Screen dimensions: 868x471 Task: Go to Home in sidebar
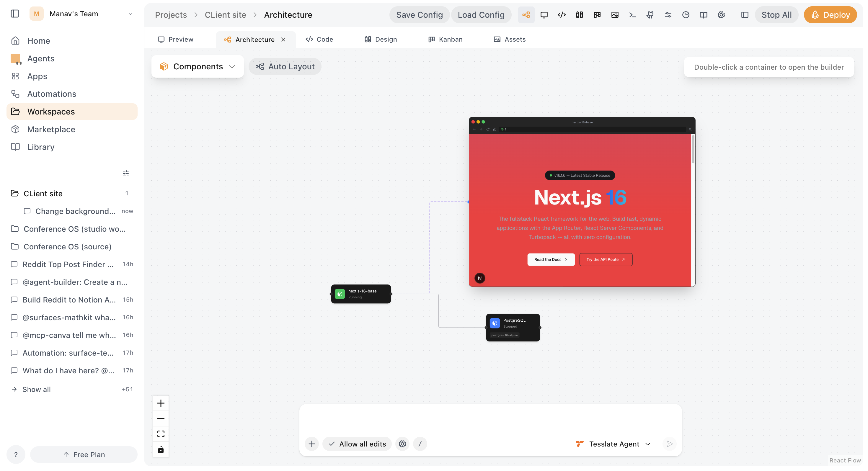point(72,41)
